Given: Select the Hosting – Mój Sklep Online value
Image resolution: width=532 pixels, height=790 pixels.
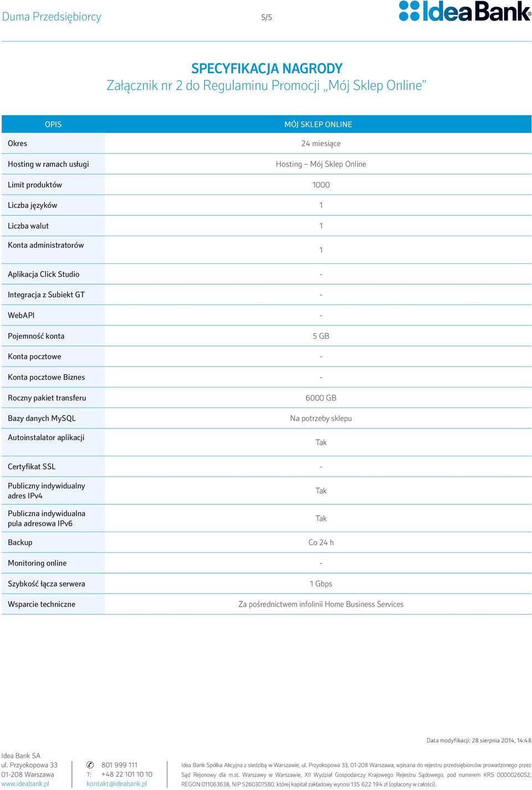Looking at the screenshot, I should click(321, 164).
